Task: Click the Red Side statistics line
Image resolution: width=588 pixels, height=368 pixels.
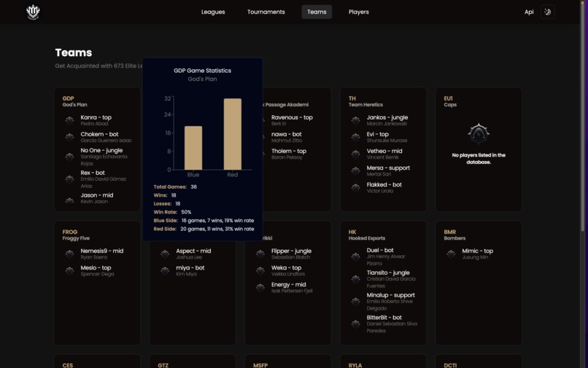Action: pyautogui.click(x=204, y=229)
